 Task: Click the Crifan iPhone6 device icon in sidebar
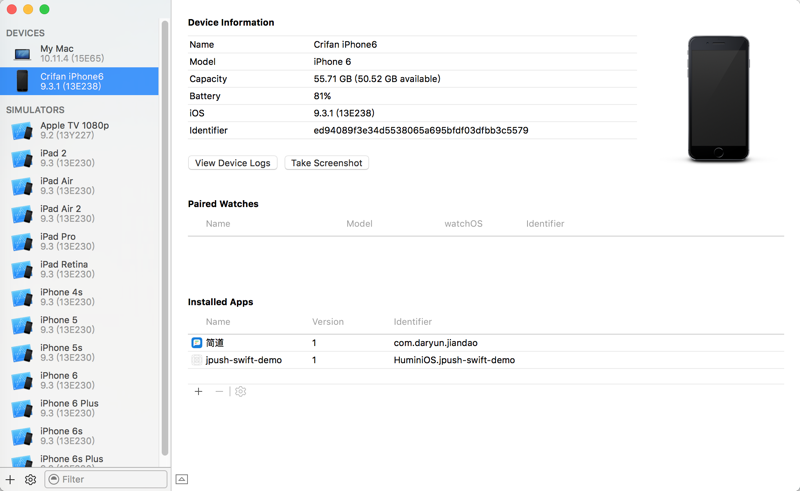[x=22, y=81]
